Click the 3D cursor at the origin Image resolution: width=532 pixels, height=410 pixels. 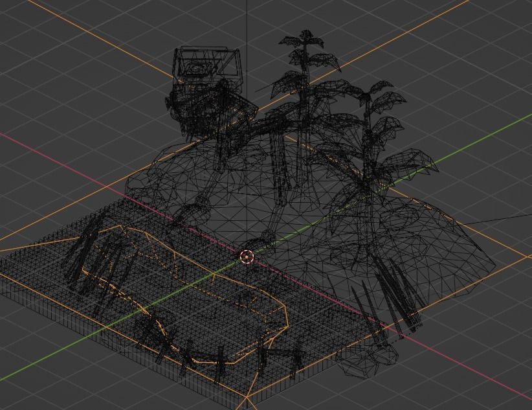point(247,256)
